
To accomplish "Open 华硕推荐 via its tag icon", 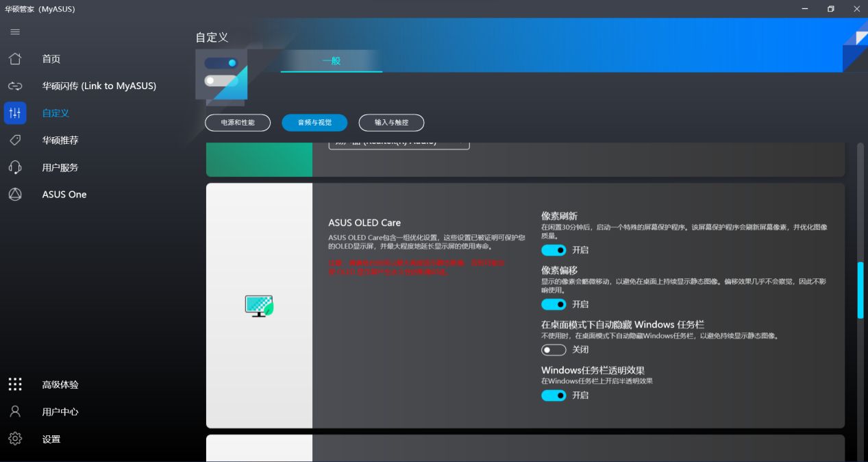I will (x=14, y=140).
